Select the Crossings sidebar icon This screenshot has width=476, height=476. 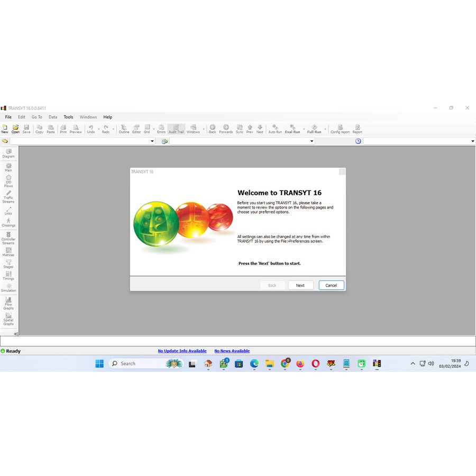tap(8, 223)
